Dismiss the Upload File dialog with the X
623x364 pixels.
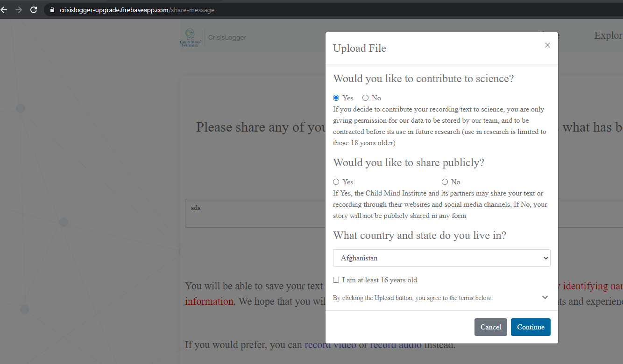pyautogui.click(x=547, y=45)
